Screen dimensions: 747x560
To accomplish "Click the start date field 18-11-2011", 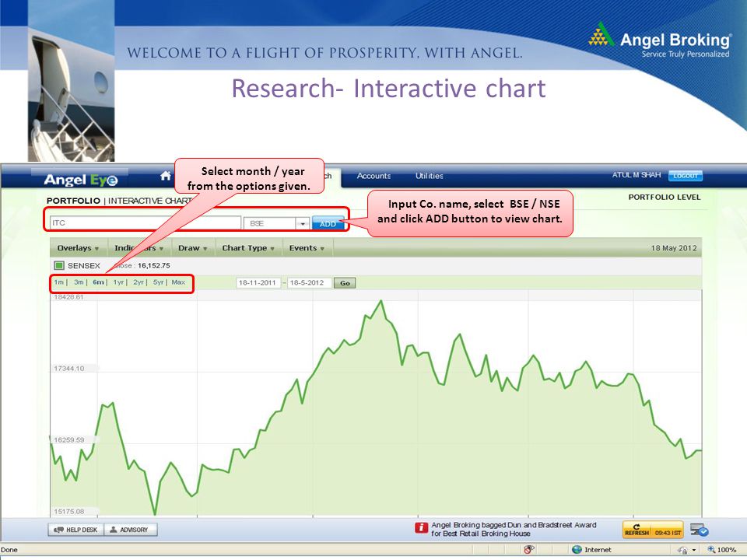I will (x=258, y=283).
